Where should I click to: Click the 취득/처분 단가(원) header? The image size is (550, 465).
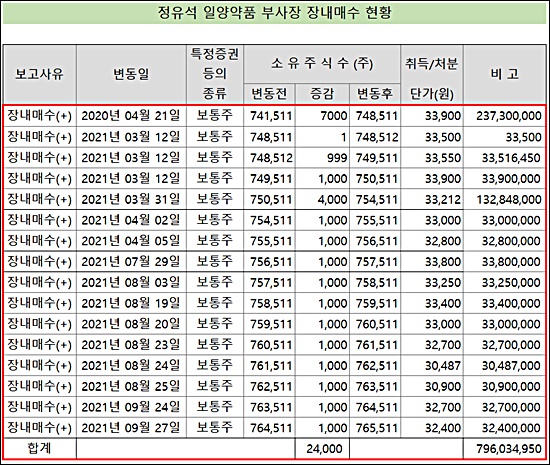click(431, 74)
